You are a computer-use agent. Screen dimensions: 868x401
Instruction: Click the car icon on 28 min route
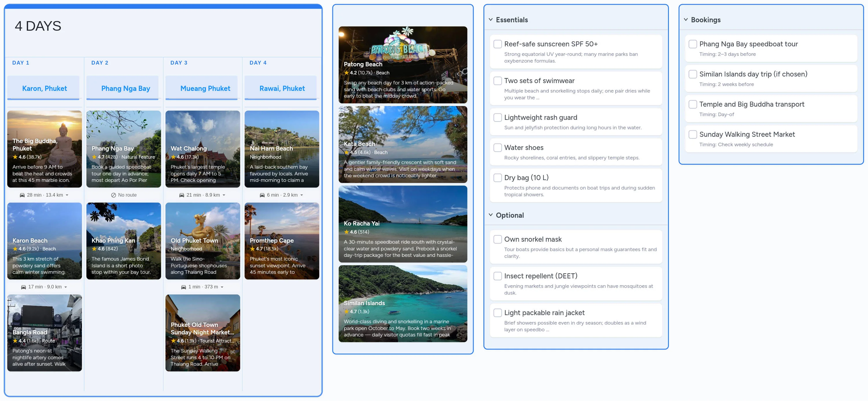[x=22, y=195]
